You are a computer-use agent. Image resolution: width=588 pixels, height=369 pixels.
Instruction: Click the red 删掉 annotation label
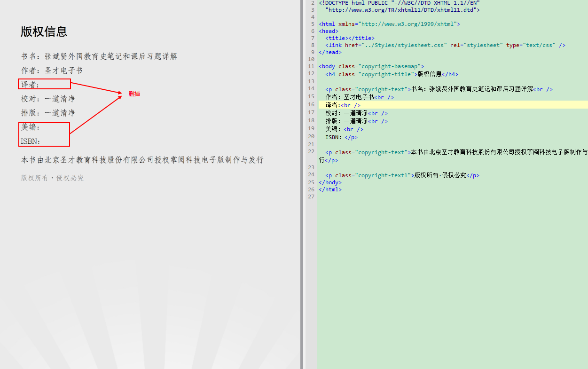coord(134,94)
